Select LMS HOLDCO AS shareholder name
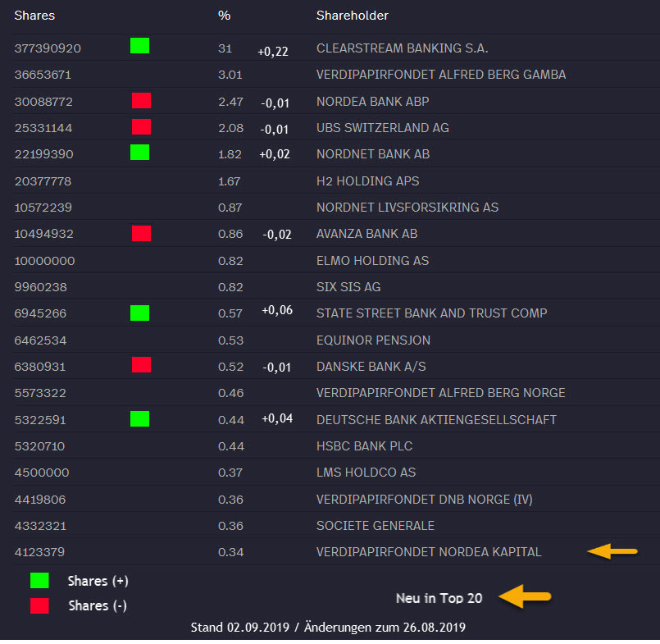The height and width of the screenshot is (644, 660). coord(366,473)
